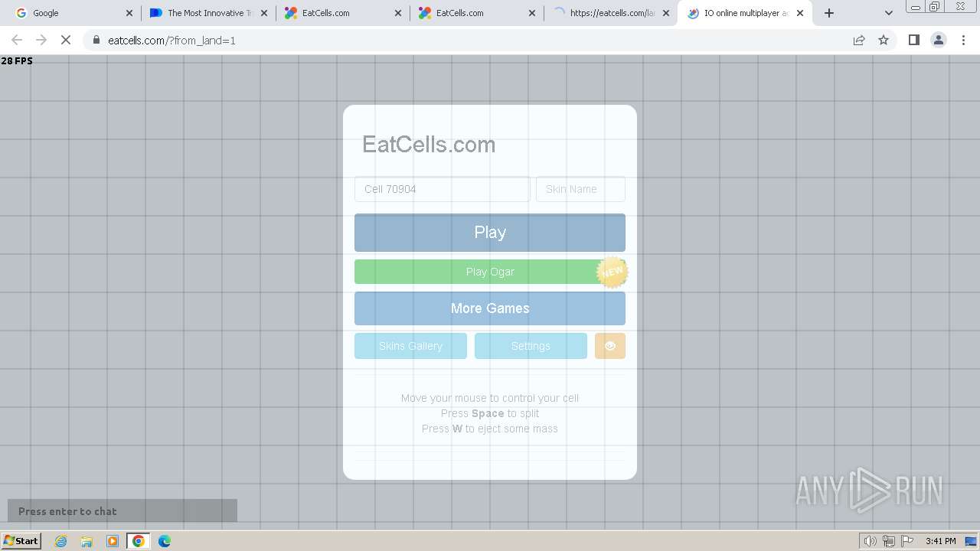Close the Google tab
This screenshot has width=980, height=551.
tap(129, 13)
